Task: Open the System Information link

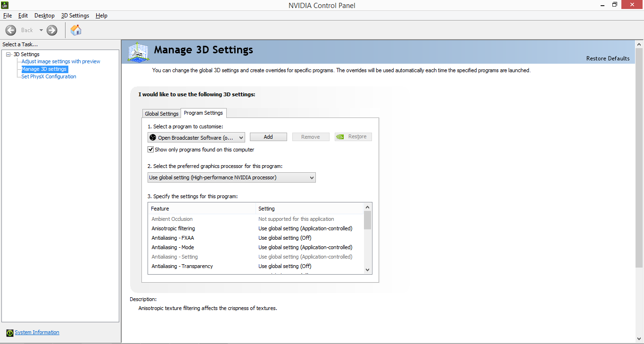Action: tap(37, 332)
